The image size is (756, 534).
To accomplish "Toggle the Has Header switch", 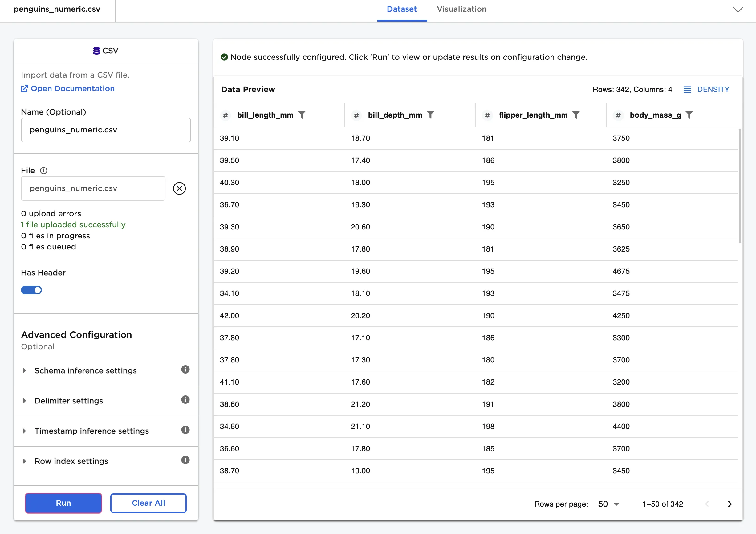I will pyautogui.click(x=32, y=290).
